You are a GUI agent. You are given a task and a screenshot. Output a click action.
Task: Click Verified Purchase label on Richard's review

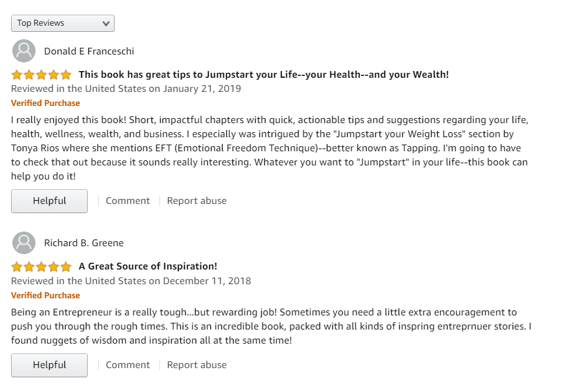coord(45,295)
